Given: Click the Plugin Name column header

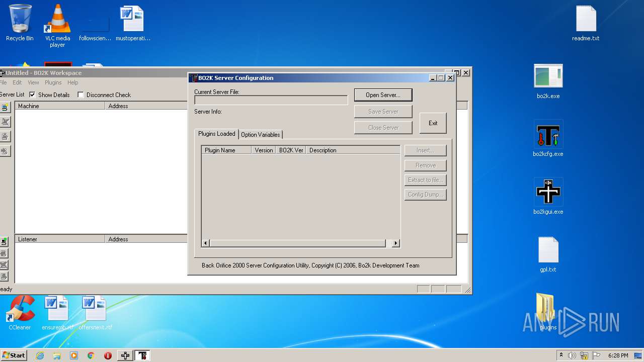Looking at the screenshot, I should [226, 150].
